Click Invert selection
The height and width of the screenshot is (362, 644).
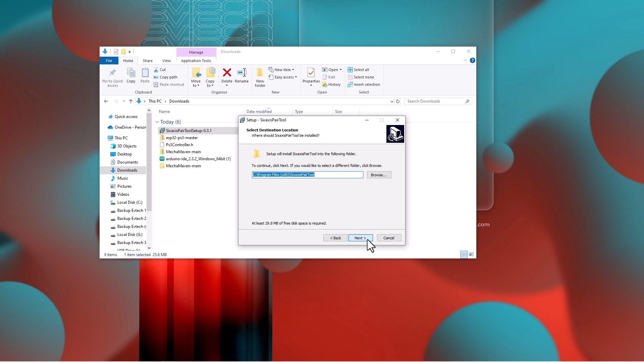tap(364, 84)
